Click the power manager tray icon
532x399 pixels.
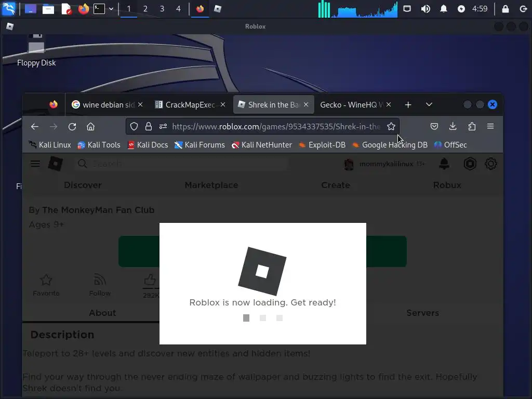461,9
